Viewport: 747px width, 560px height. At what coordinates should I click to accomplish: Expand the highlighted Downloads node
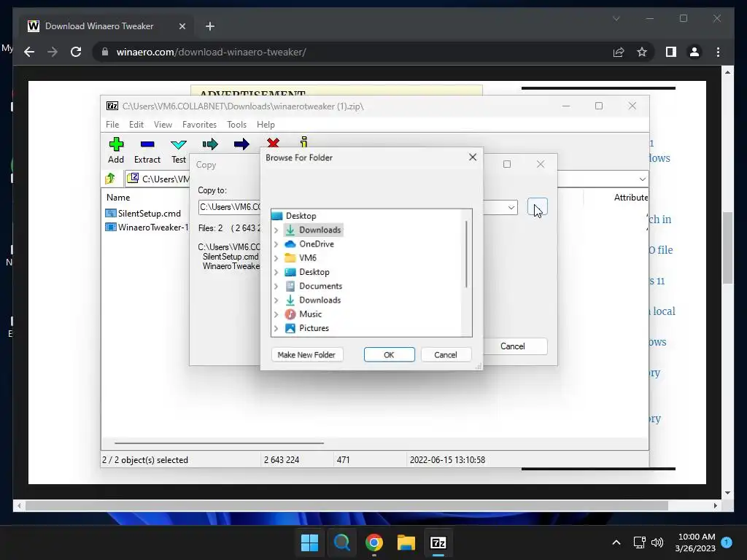pos(276,230)
